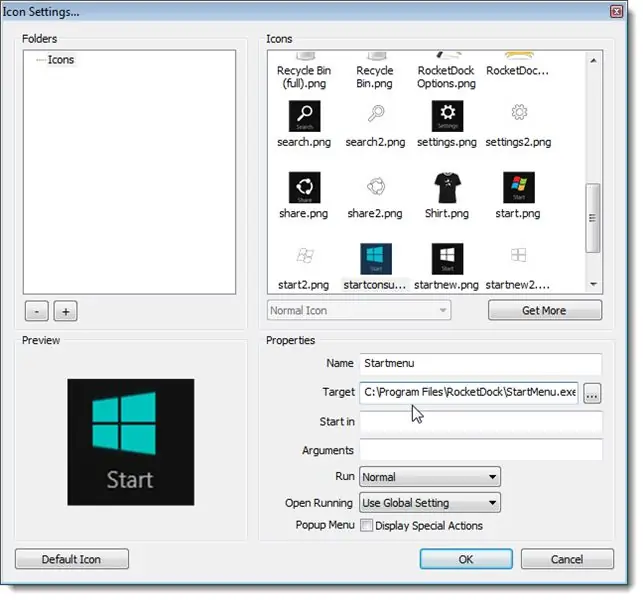
Task: Open the Normal Icon dropdown
Action: 359,311
